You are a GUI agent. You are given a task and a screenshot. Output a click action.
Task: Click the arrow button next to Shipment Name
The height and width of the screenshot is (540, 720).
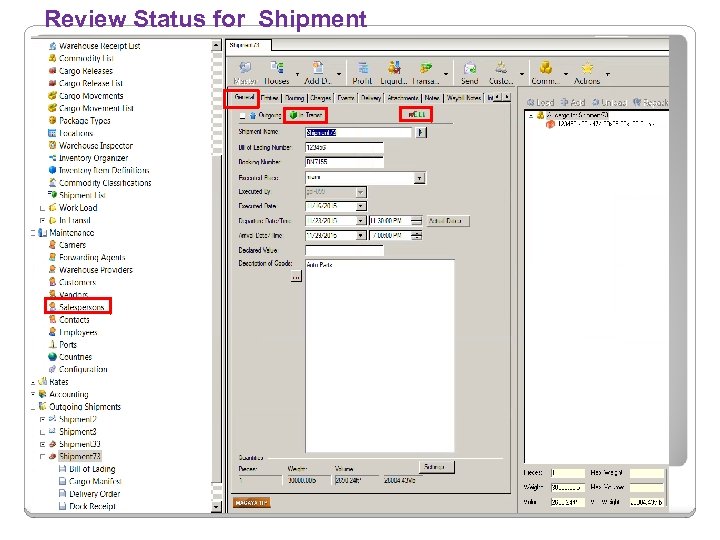click(421, 133)
